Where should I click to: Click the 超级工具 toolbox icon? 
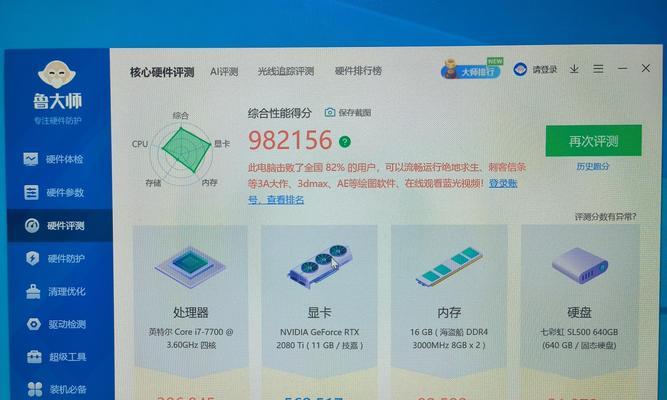tap(34, 356)
